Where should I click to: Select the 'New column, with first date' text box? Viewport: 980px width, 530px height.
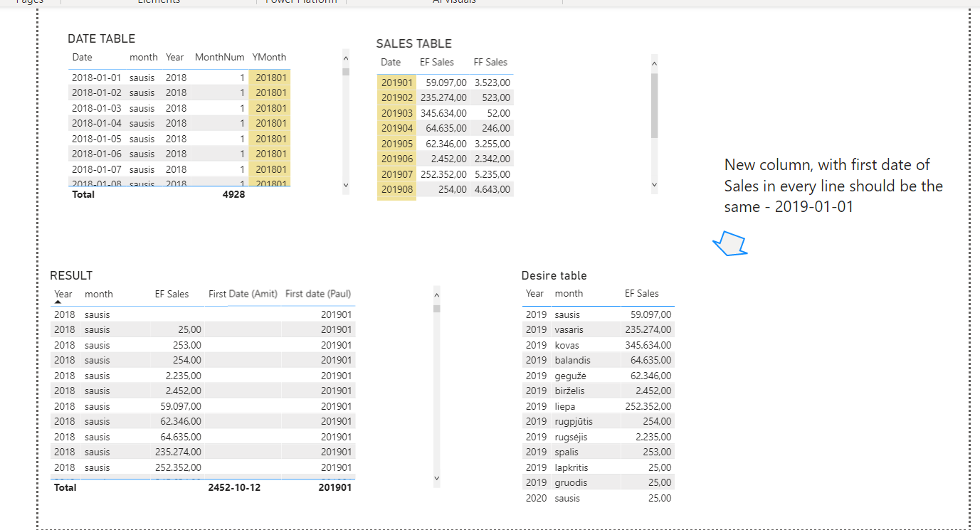point(833,186)
